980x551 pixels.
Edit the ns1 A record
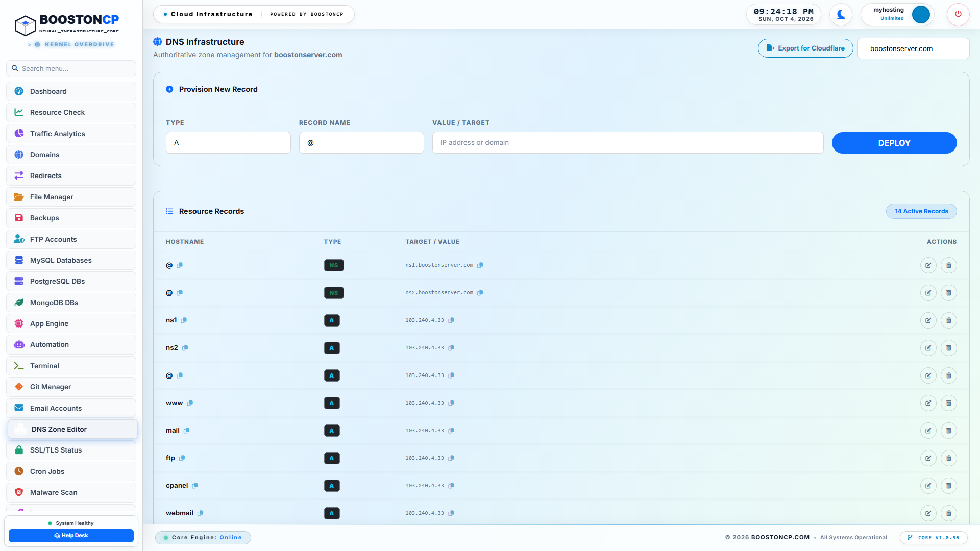(x=928, y=320)
